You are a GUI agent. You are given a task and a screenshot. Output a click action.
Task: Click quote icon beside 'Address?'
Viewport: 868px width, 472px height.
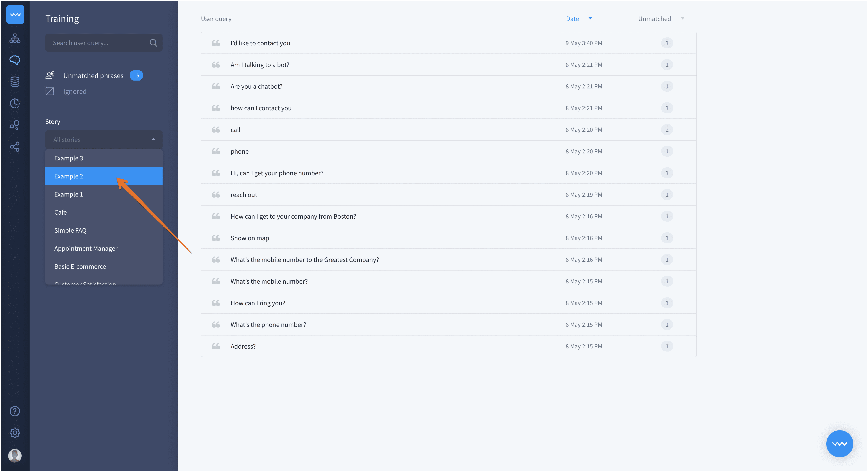(x=216, y=346)
